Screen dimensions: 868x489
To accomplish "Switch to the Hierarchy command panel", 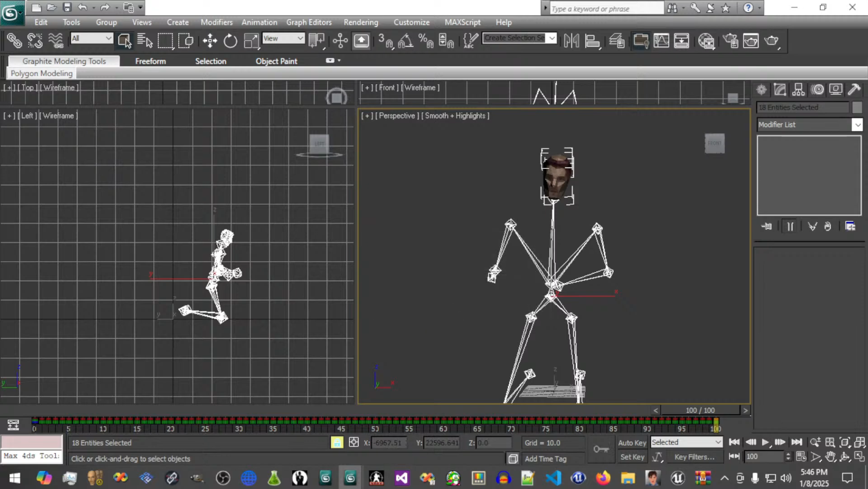I will 798,89.
